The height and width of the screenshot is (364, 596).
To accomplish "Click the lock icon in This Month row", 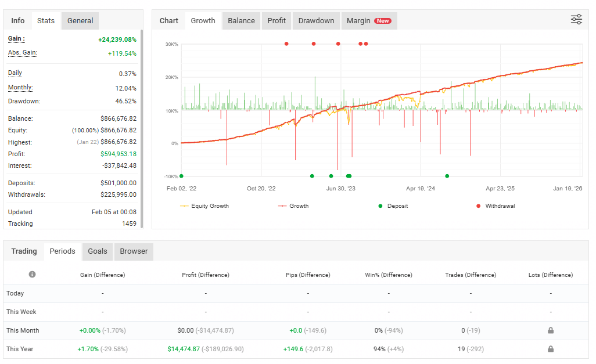I will 550,330.
